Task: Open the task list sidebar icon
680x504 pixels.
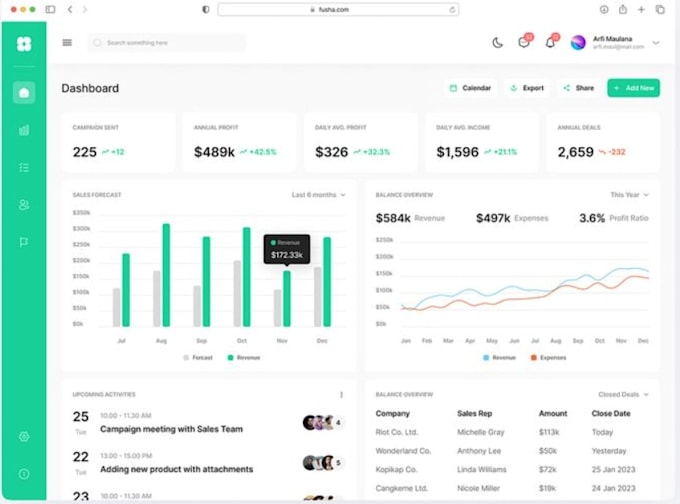Action: pyautogui.click(x=24, y=167)
